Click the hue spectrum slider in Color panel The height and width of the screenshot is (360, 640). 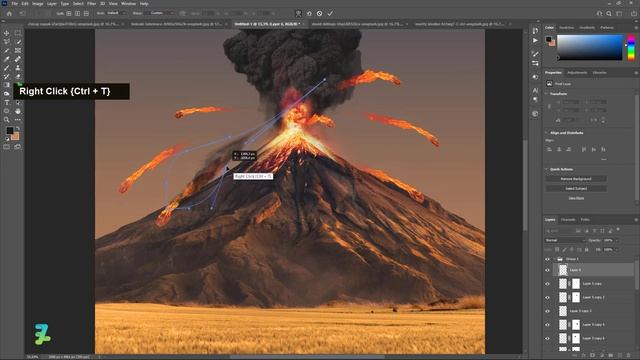pos(631,48)
